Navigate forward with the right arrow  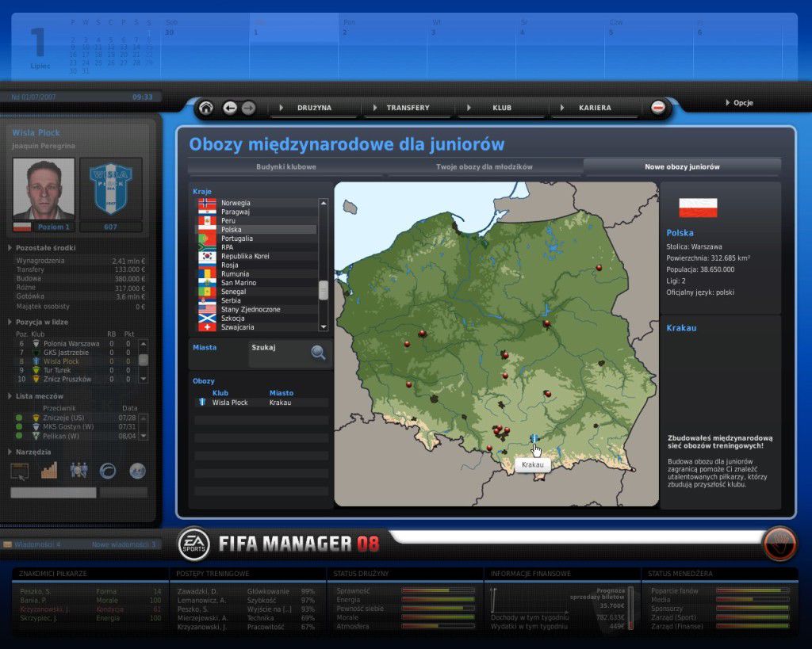click(x=248, y=108)
